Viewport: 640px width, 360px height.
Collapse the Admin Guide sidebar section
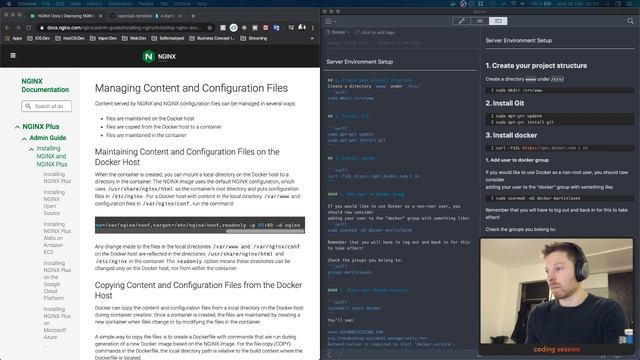(24, 139)
